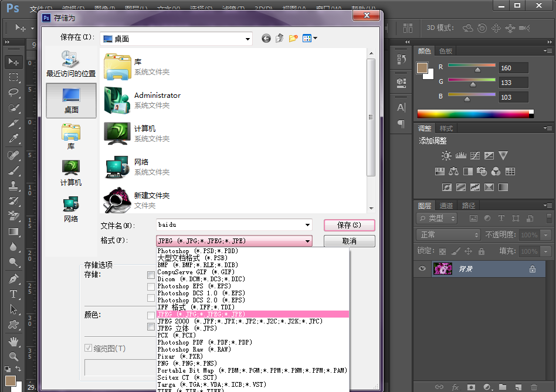Viewport: 556px width, 392px height.
Task: Open Libraries in dialog sidebar
Action: (71, 137)
